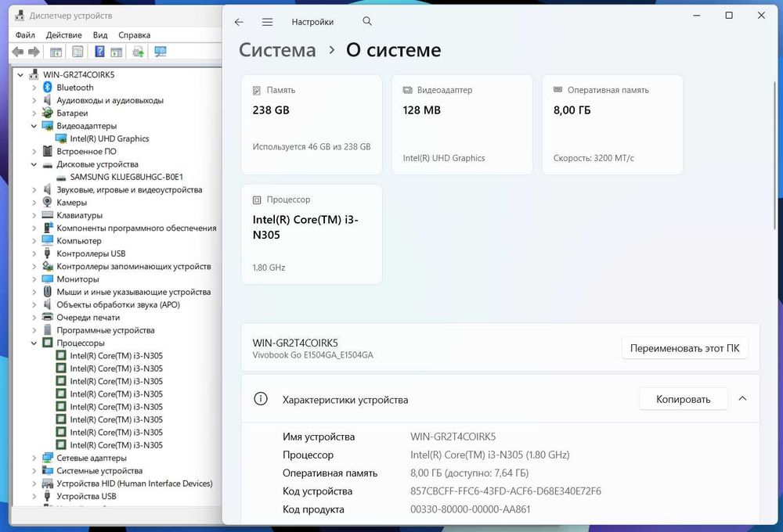Open the Память 238 GB storage card

pyautogui.click(x=312, y=124)
